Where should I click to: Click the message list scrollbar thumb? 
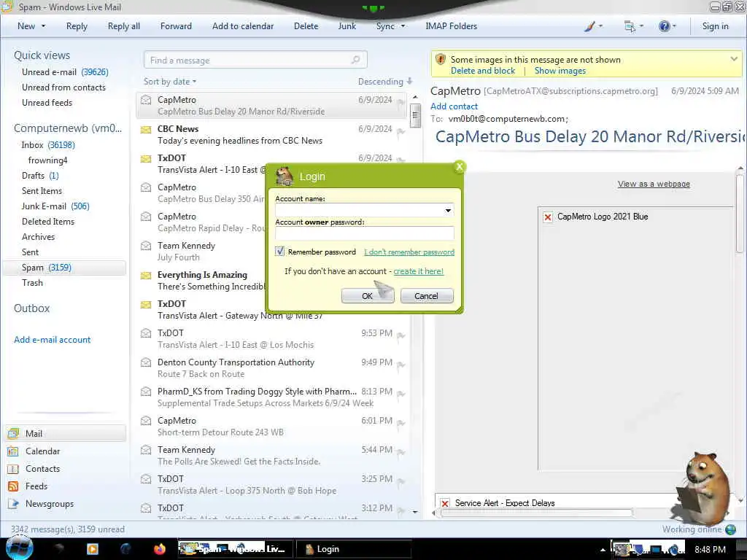pyautogui.click(x=415, y=115)
